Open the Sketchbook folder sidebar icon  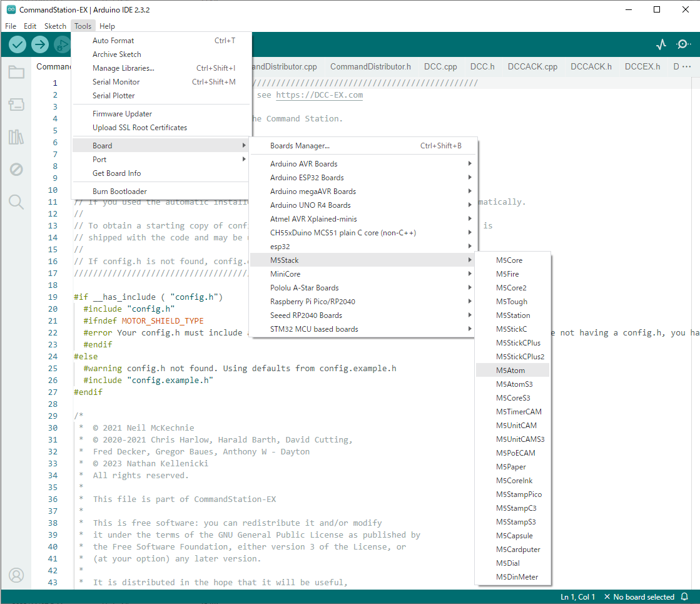tap(16, 72)
